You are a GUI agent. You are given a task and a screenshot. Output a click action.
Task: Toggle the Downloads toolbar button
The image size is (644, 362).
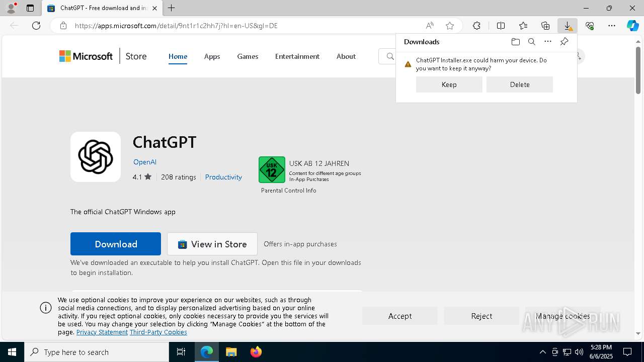[x=568, y=26]
